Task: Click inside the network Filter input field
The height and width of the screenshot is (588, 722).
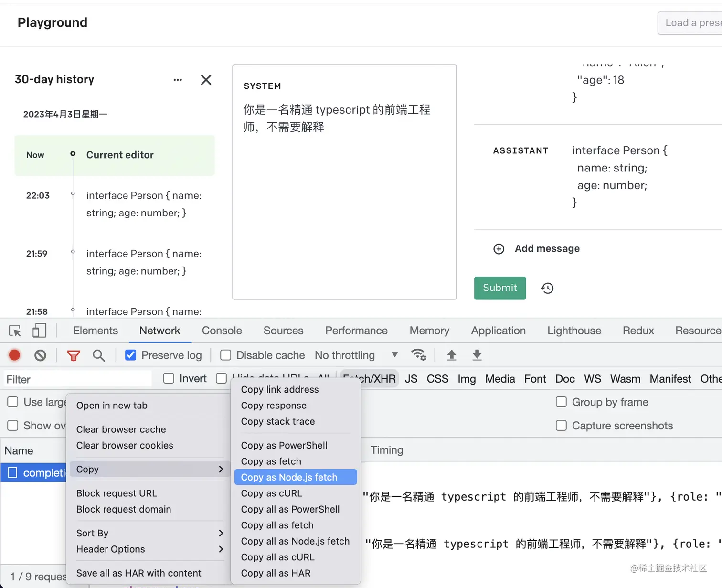Action: (x=76, y=379)
